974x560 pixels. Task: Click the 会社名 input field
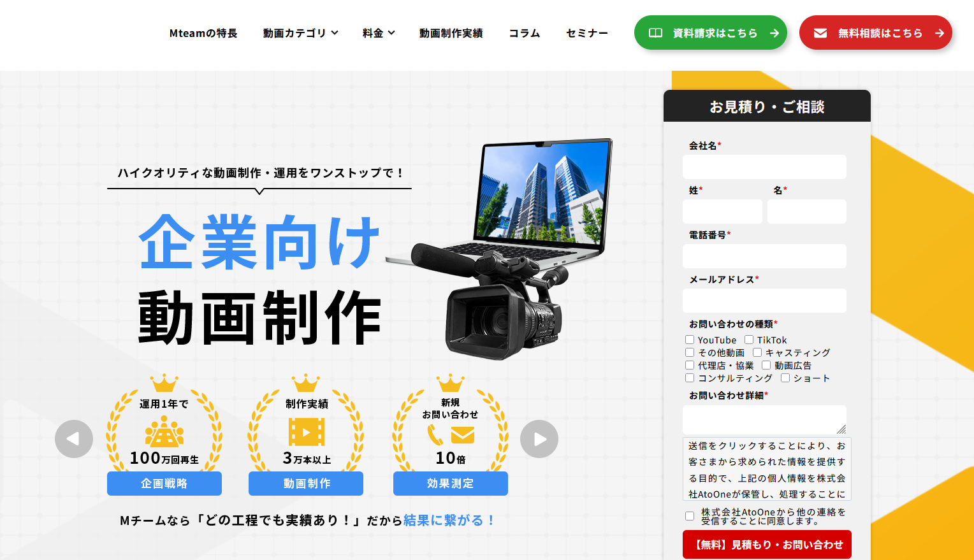coord(764,167)
